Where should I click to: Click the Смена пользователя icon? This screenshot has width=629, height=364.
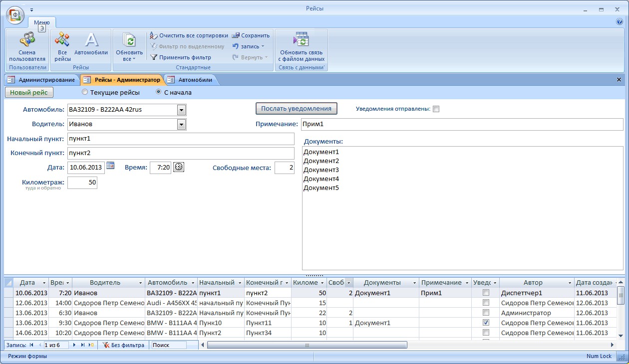pyautogui.click(x=27, y=40)
